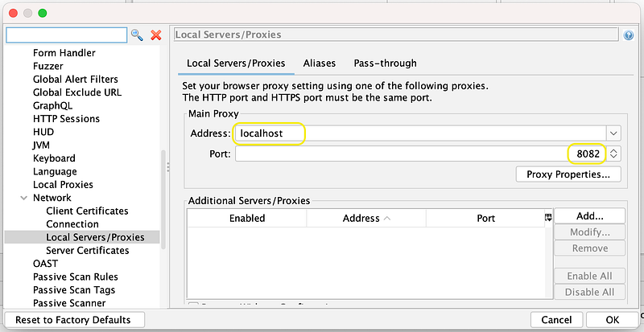Open Server Certificates under Network
This screenshot has height=332, width=644.
88,250
